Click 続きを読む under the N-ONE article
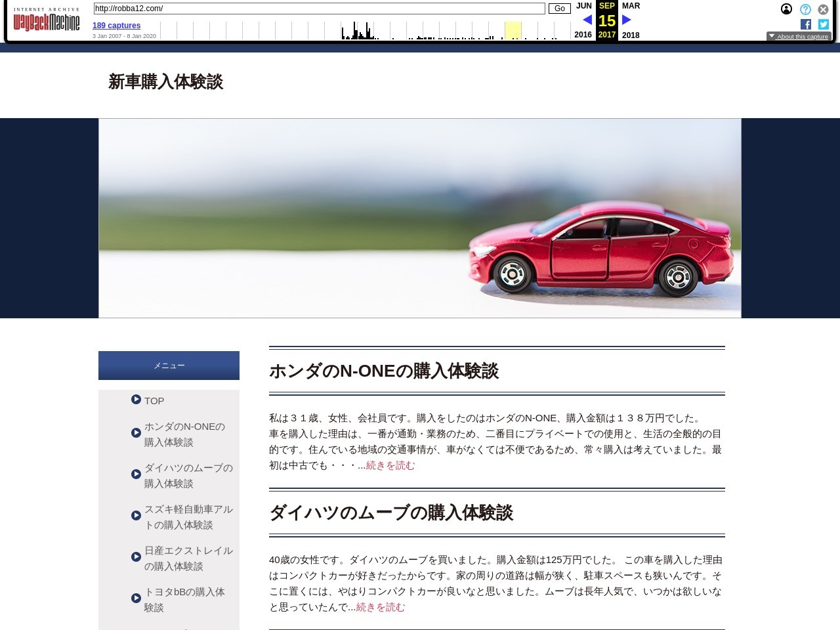 pos(390,465)
